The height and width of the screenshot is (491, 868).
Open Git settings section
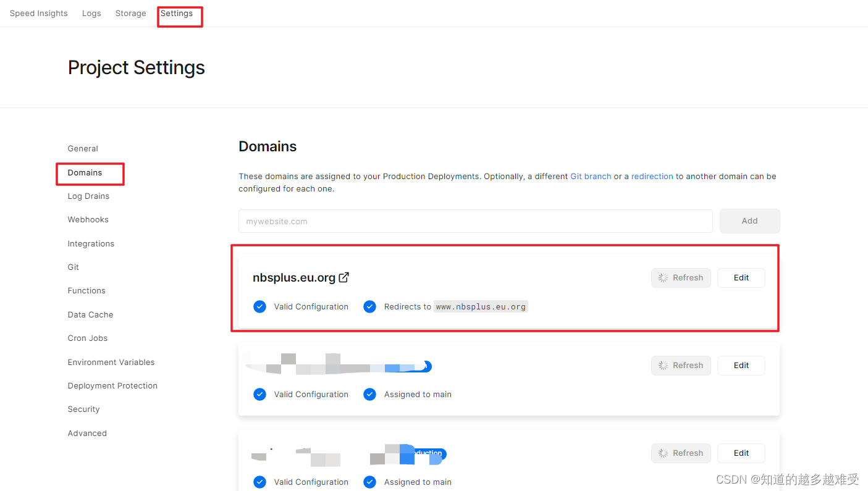point(73,267)
